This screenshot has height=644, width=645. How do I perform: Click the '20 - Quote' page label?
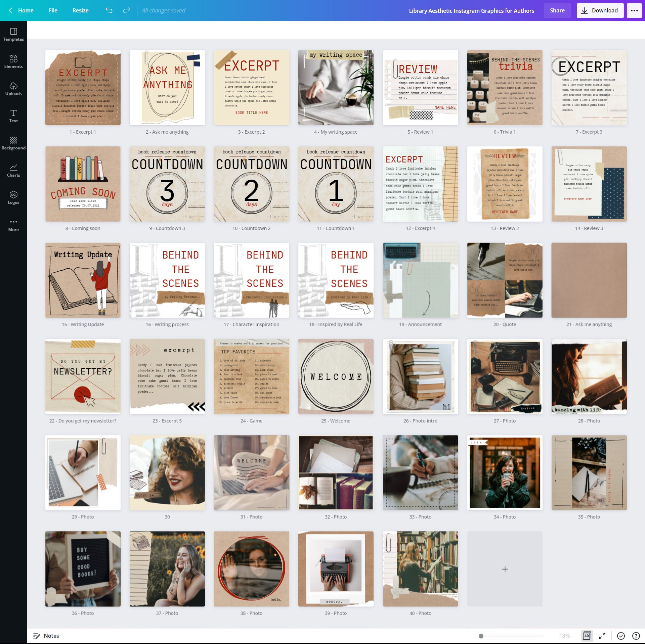pos(505,324)
